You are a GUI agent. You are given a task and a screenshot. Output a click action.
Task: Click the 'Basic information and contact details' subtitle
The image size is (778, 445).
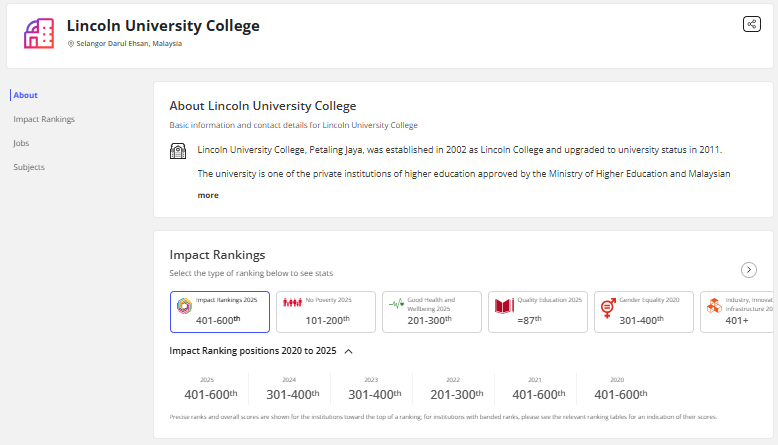pyautogui.click(x=294, y=125)
